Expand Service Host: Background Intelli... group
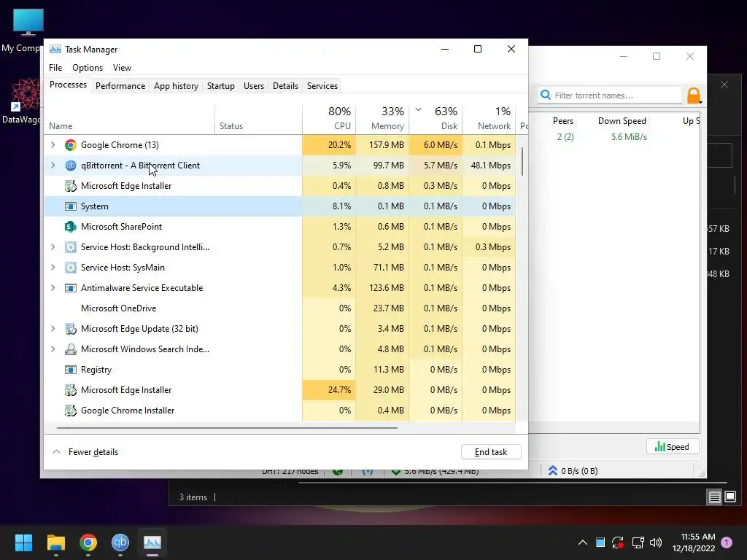The height and width of the screenshot is (560, 747). tap(53, 247)
